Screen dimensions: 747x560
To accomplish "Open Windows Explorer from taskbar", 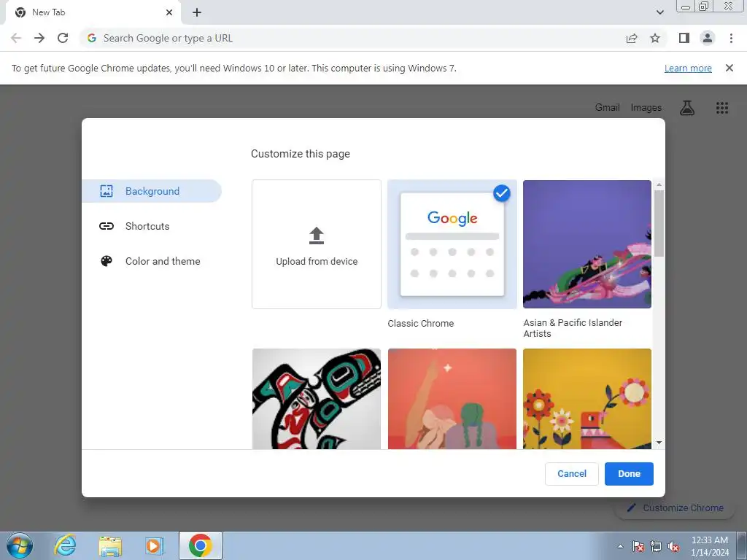I will click(110, 545).
